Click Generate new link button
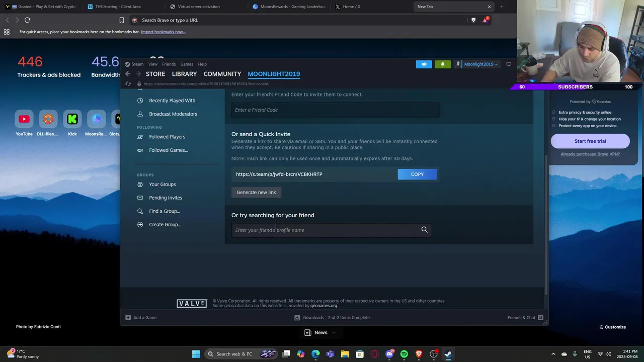Viewport: 644px width, 362px height. (x=256, y=192)
